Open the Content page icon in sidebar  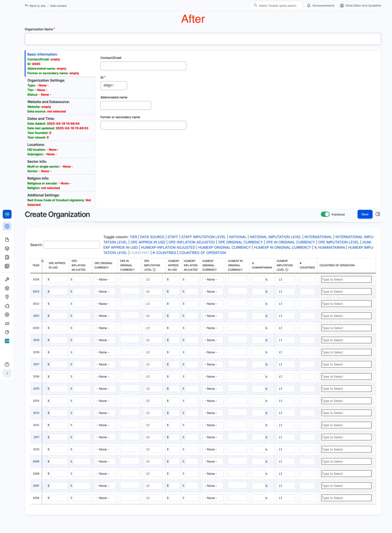[7, 240]
